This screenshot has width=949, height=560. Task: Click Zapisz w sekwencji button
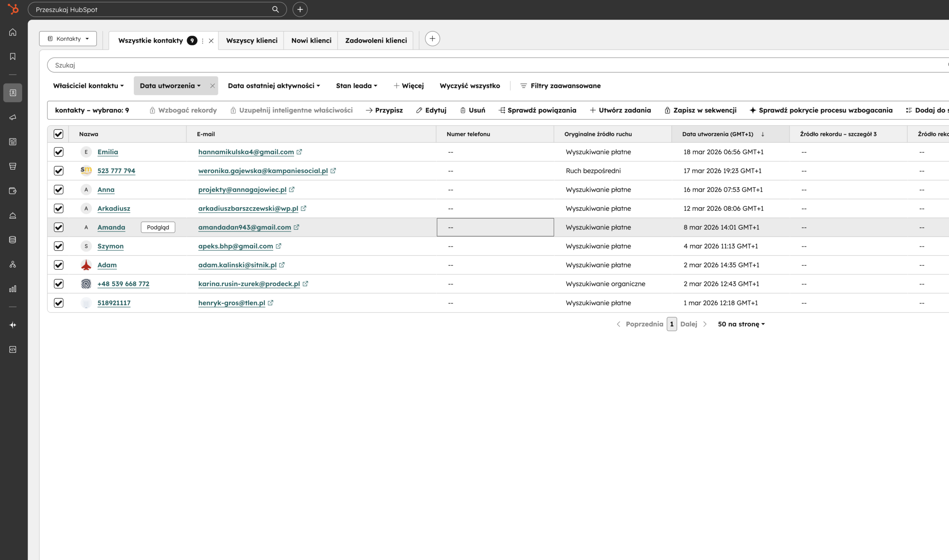(700, 110)
